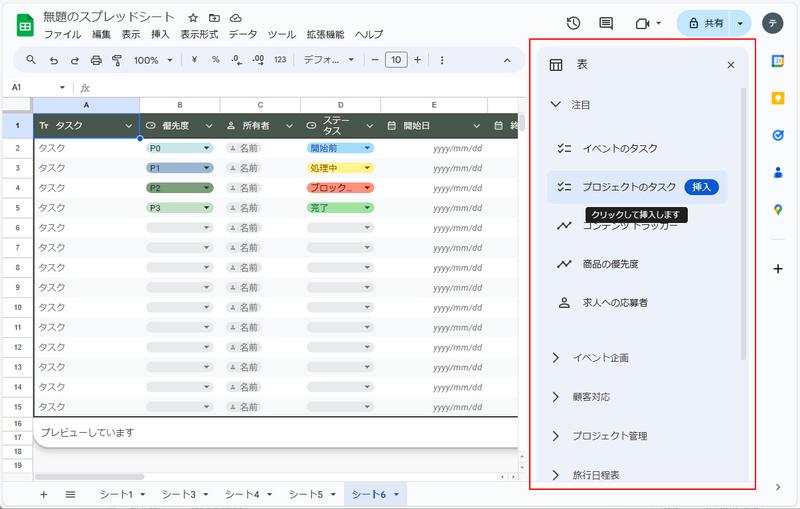Select the paint format tool
Screen dimensions: 800x509
click(117, 60)
